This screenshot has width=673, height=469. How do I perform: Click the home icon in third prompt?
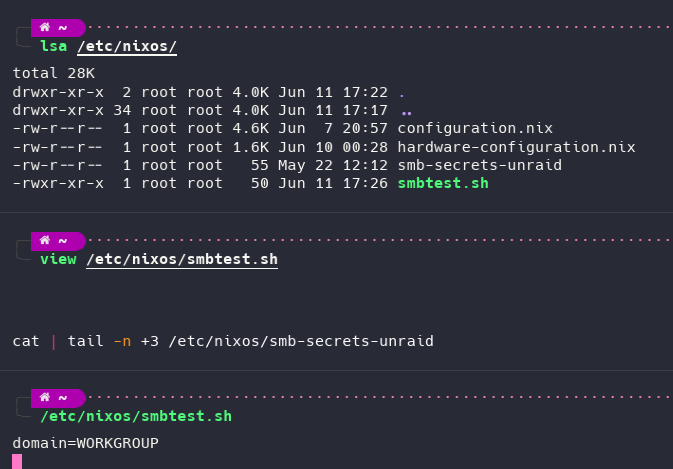click(45, 397)
